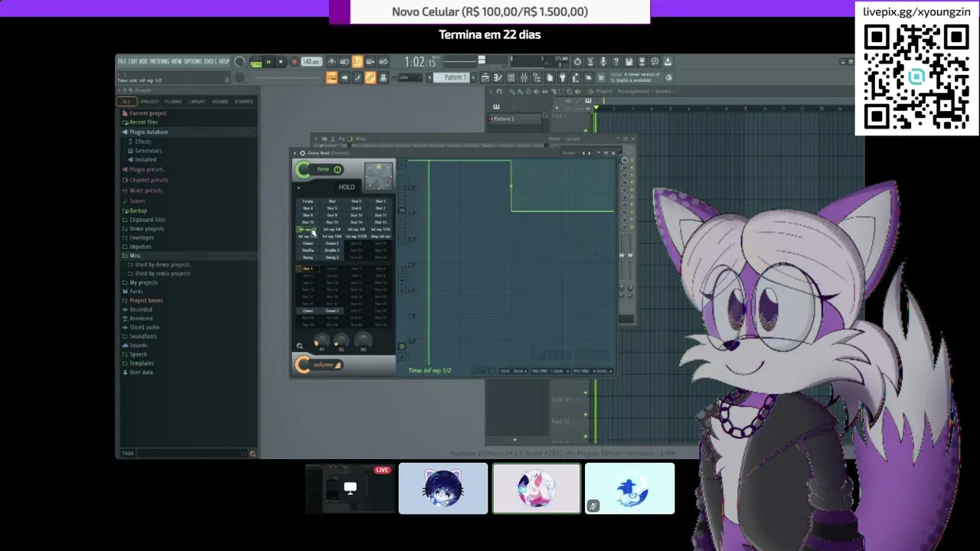
Task: Select the SOUNDS tab in browser
Action: [x=220, y=101]
